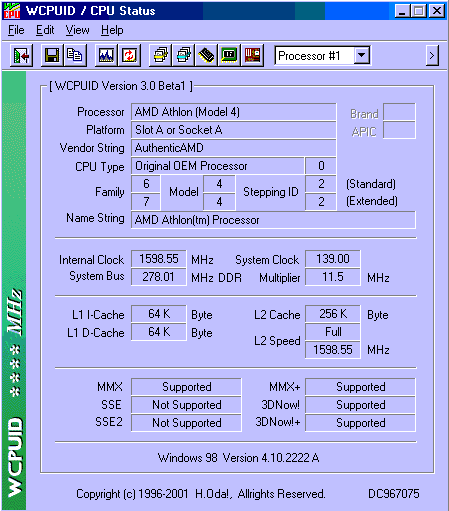Click the Copy to clipboard icon
Image resolution: width=449 pixels, height=511 pixels.
[75, 55]
